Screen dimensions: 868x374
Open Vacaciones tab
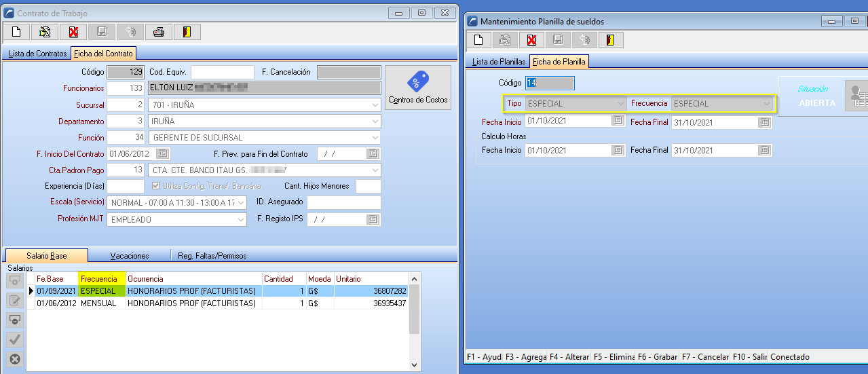coord(130,256)
